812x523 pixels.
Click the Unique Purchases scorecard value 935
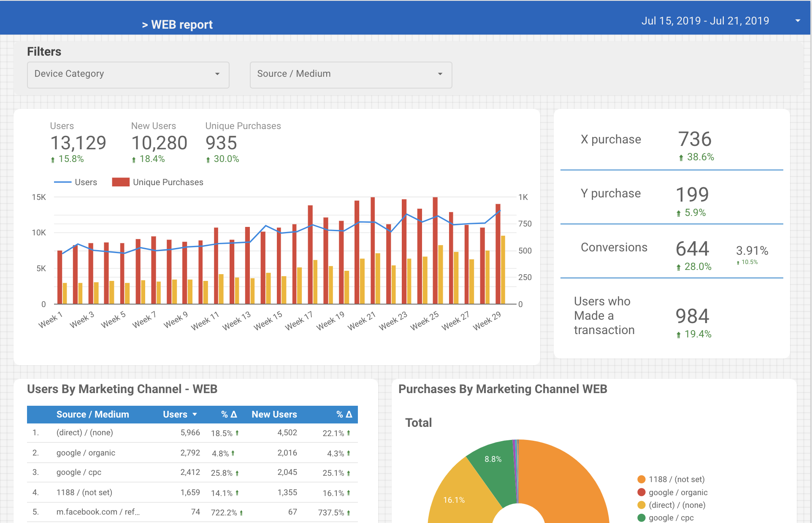(x=221, y=143)
